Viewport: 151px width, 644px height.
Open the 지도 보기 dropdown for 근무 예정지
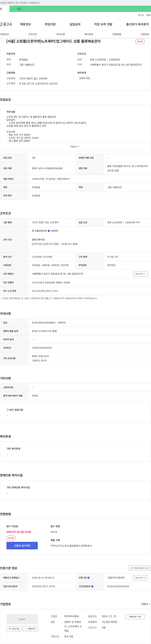[x=140, y=274]
